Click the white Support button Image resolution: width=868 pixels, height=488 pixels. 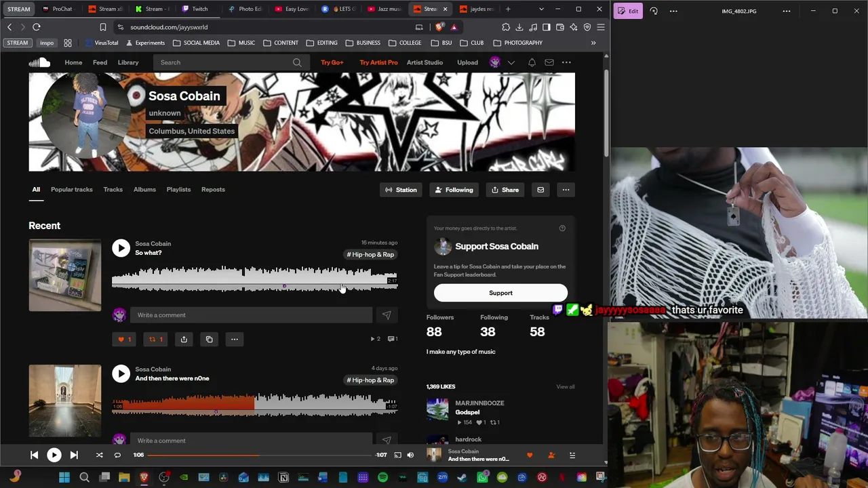coord(500,293)
